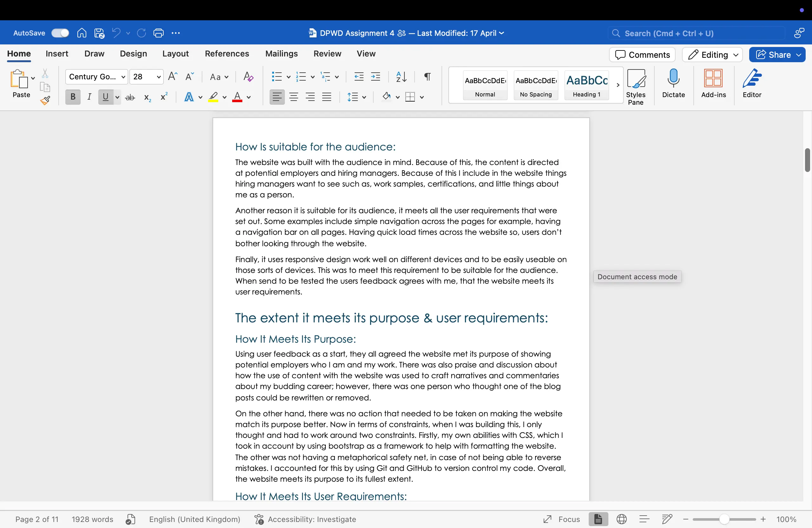Click the document scrollbar thumb
The width and height of the screenshot is (812, 528).
click(807, 161)
